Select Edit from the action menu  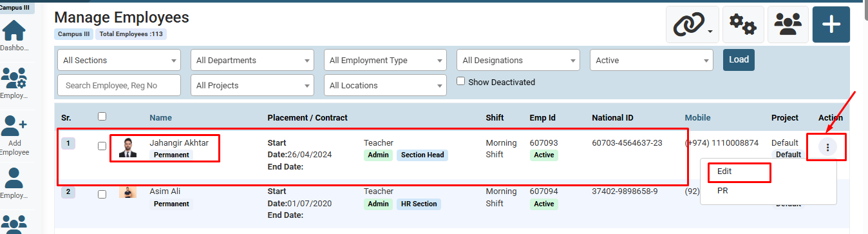click(x=724, y=171)
